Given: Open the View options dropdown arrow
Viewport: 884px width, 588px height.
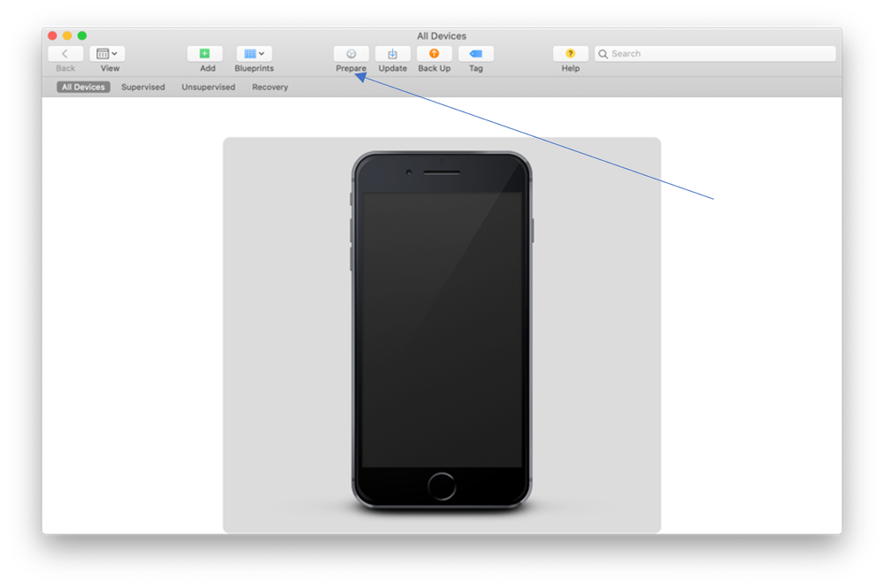Looking at the screenshot, I should (114, 53).
